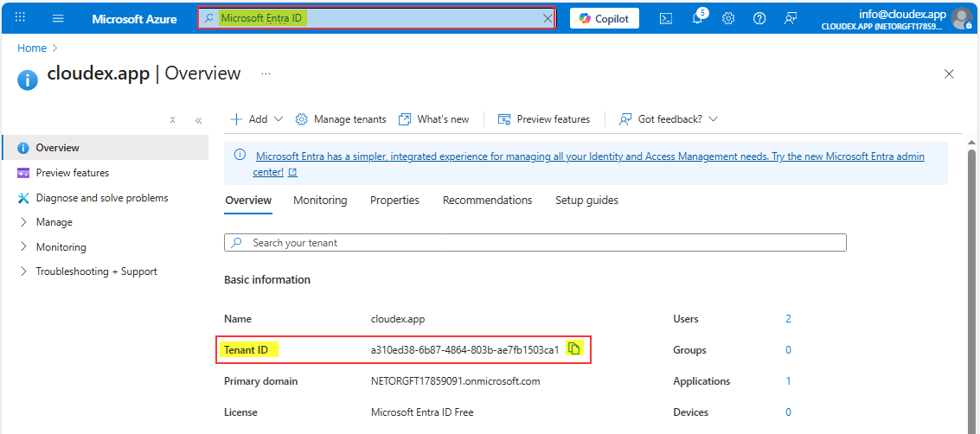
Task: Switch to the Properties tab
Action: pyautogui.click(x=394, y=201)
